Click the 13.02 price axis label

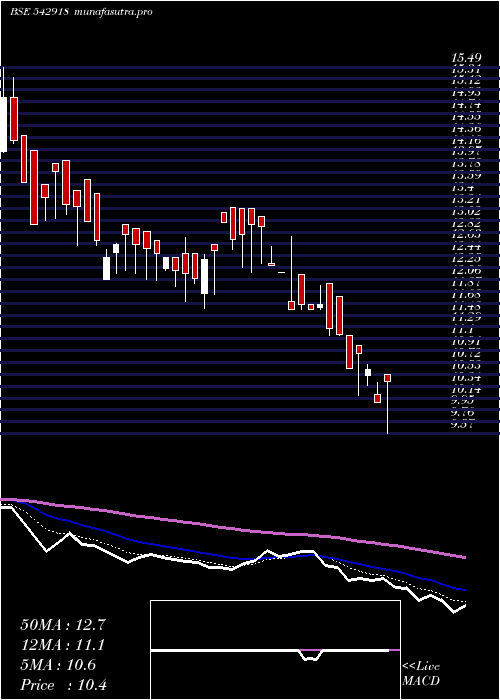pos(466,211)
